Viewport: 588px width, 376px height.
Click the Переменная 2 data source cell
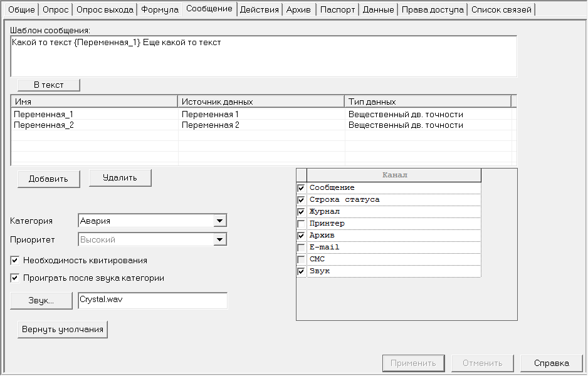tap(261, 125)
